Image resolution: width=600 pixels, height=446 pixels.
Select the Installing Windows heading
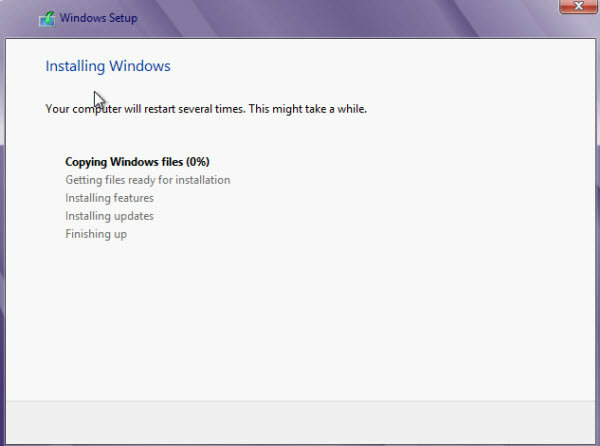[x=108, y=66]
